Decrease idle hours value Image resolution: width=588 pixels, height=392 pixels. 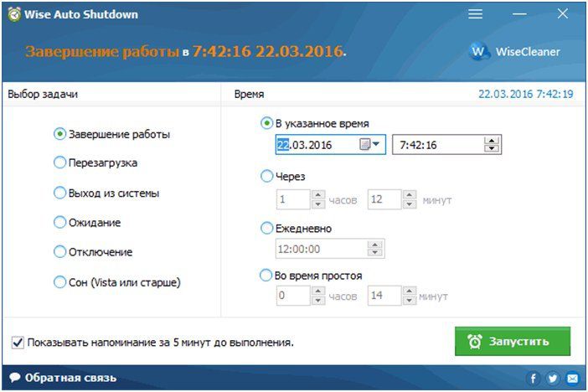318,300
